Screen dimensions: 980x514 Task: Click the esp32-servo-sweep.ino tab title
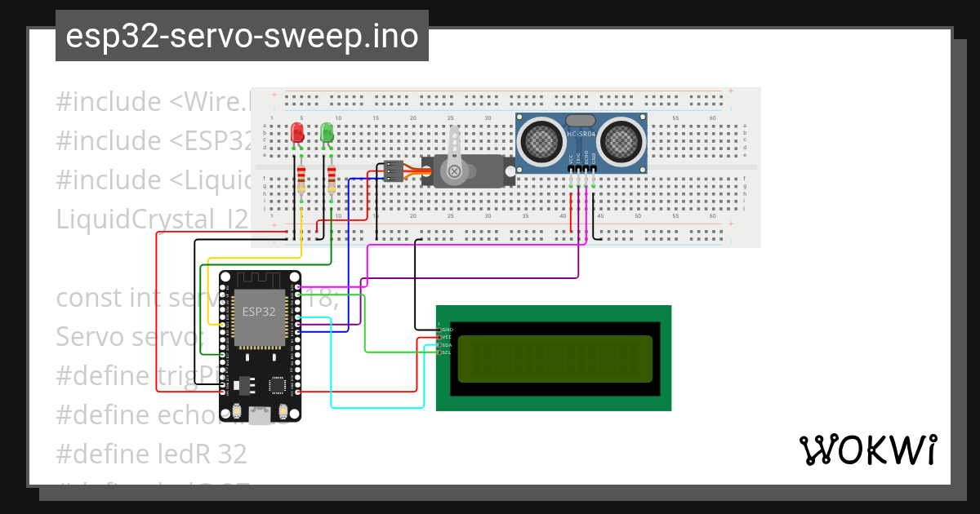coord(241,35)
